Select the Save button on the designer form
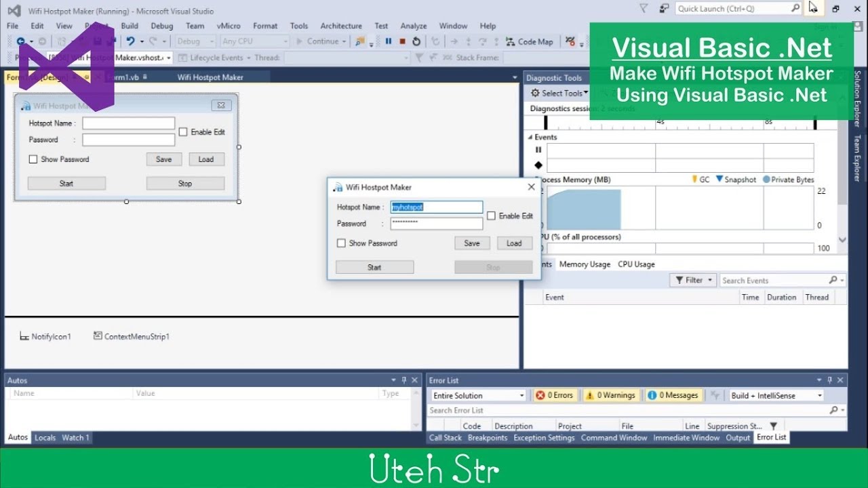 pos(164,159)
